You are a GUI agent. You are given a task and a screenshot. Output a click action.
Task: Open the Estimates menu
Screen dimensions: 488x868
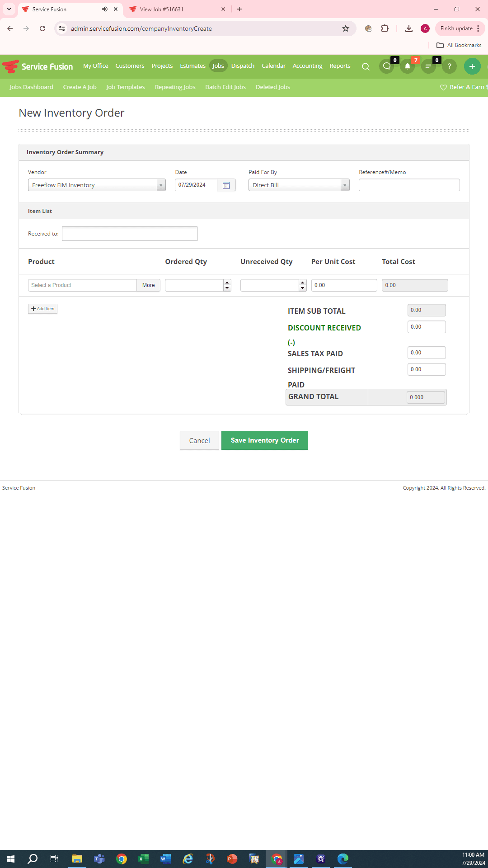pos(193,66)
